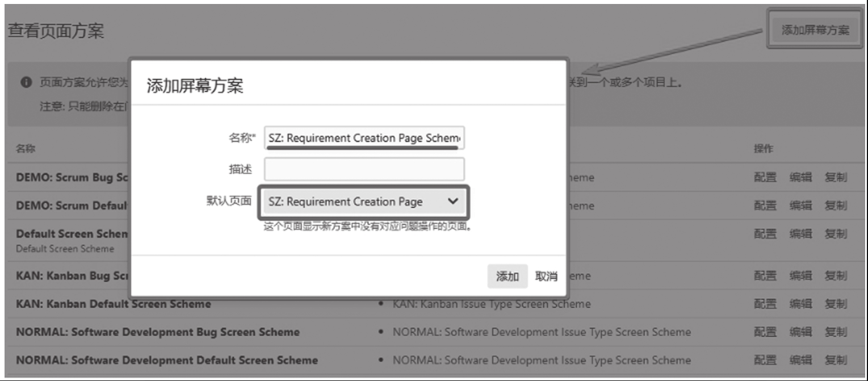Click KAN: Kanban Issue Type Screen Scheme entry
Screen dimensions: 868x381
492,304
